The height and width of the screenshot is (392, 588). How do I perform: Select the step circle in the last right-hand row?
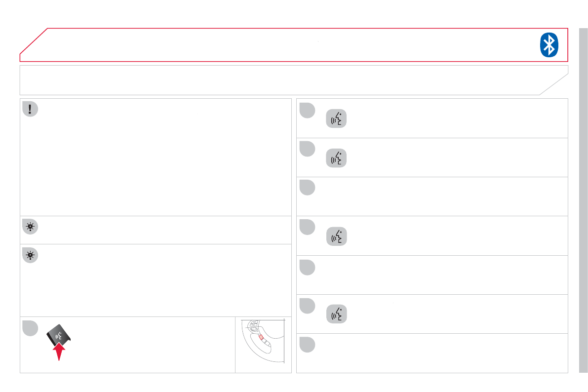[307, 344]
